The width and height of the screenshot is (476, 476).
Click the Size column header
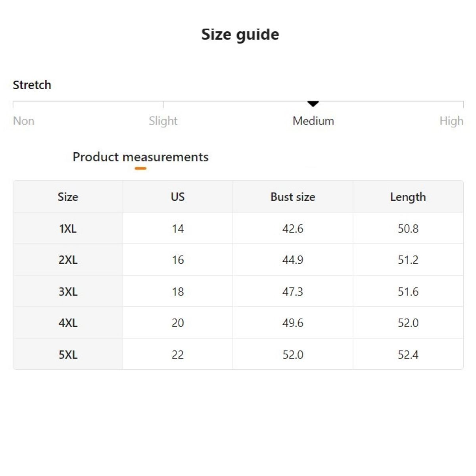point(68,197)
